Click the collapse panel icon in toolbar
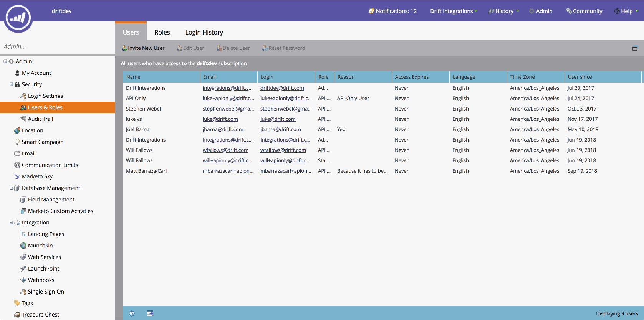This screenshot has height=320, width=644. coord(635,48)
